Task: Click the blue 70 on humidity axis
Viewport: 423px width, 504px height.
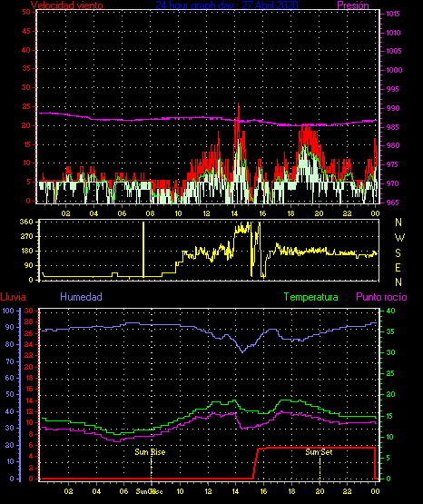Action: [10, 361]
